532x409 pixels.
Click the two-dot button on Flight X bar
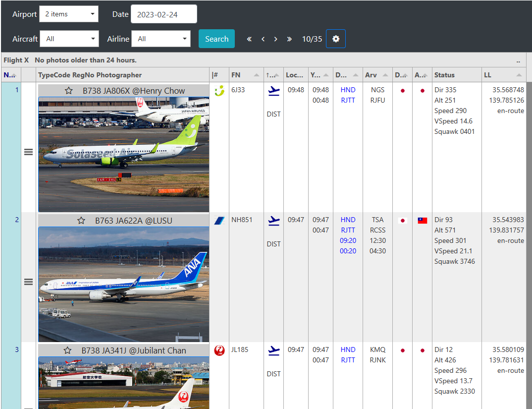pos(518,61)
